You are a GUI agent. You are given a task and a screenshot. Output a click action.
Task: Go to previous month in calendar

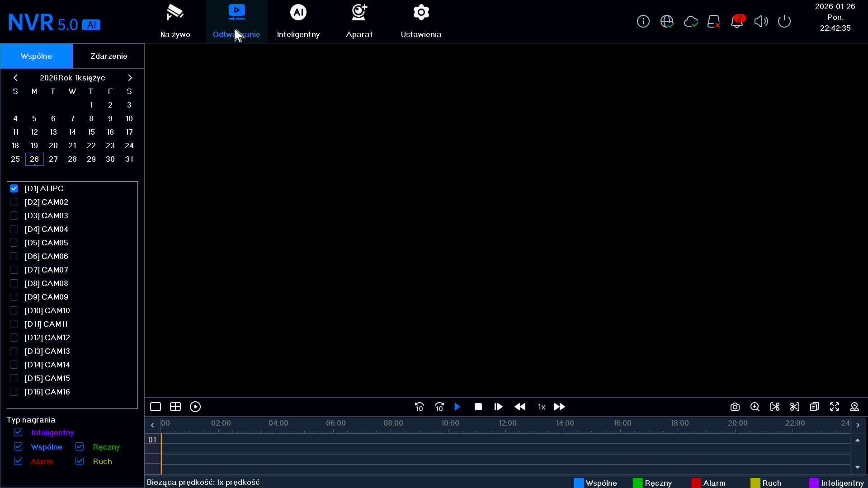coord(15,78)
